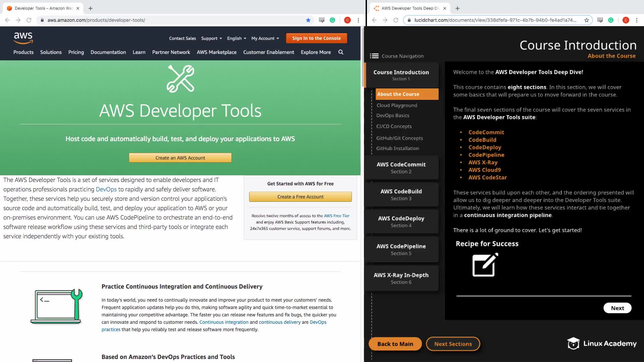
Task: Bookmark the Lucidchart page with star icon
Action: pos(586,20)
